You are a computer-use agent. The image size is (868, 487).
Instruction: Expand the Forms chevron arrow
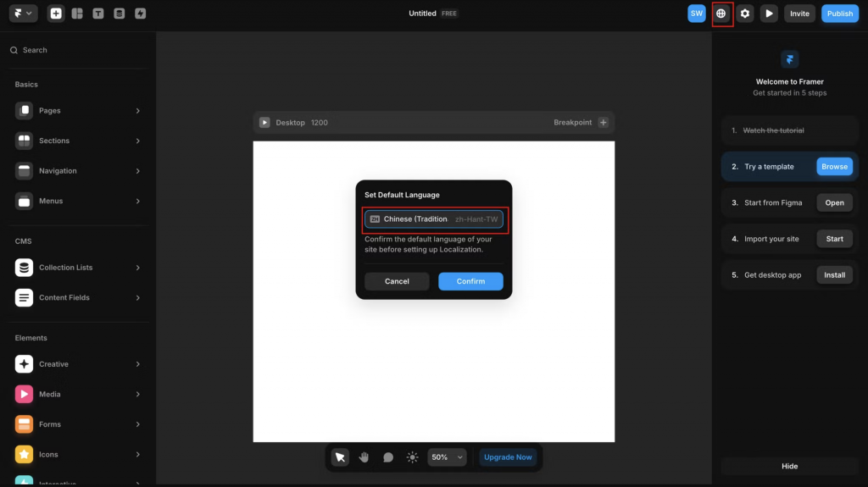click(138, 424)
